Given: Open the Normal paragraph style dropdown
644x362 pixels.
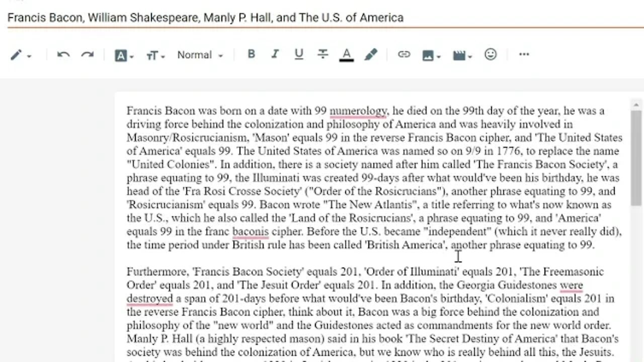Looking at the screenshot, I should 200,55.
